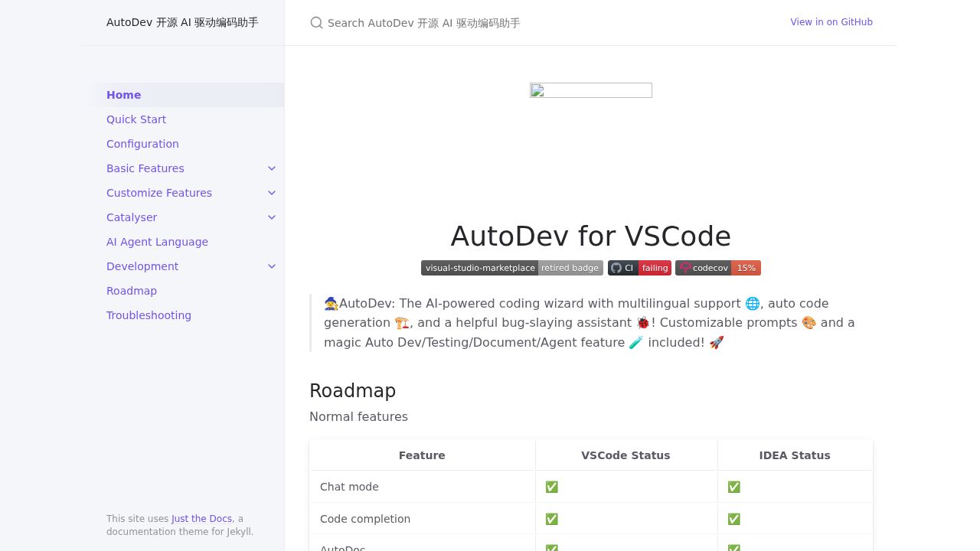Click the Code completion table cell
This screenshot has height=551, width=980.
[422, 519]
